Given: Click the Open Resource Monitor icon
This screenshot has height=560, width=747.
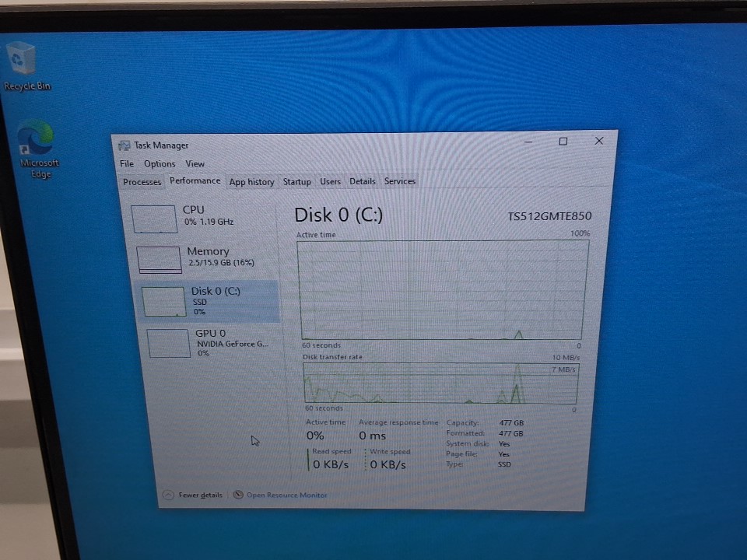Looking at the screenshot, I should pos(238,495).
